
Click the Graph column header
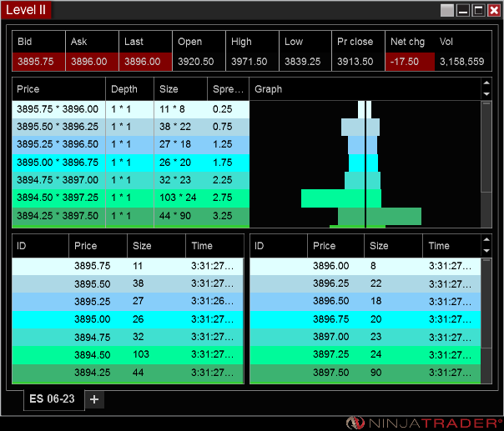pos(365,89)
